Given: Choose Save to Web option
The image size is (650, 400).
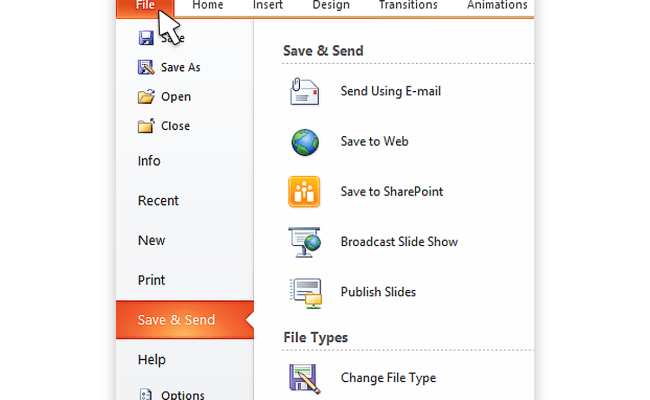Looking at the screenshot, I should tap(374, 141).
